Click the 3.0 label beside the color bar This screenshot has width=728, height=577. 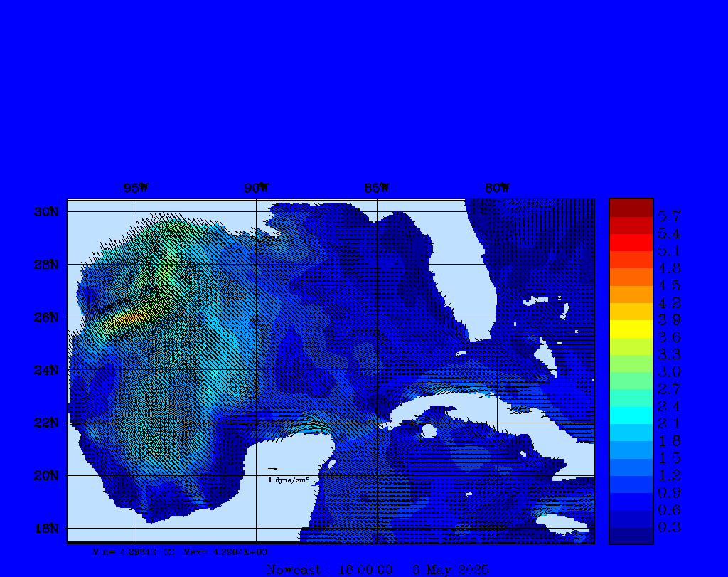(x=669, y=371)
